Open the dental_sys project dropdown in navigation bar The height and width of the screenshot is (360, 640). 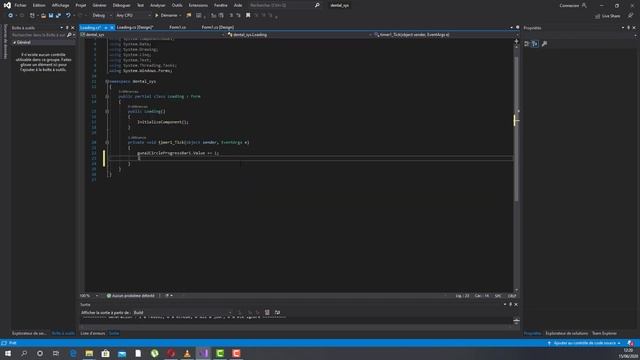153,35
